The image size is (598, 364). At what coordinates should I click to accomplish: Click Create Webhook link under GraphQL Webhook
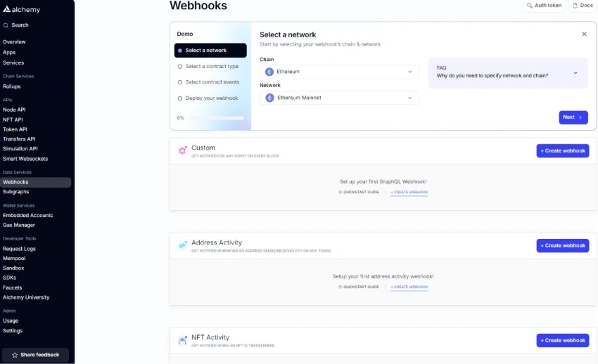[409, 193]
